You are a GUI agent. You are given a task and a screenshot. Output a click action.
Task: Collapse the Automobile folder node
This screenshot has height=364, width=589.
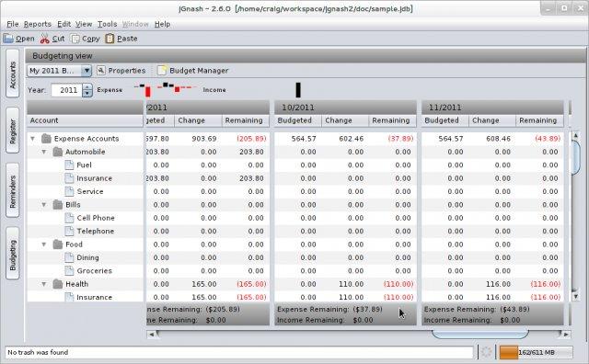click(x=44, y=152)
